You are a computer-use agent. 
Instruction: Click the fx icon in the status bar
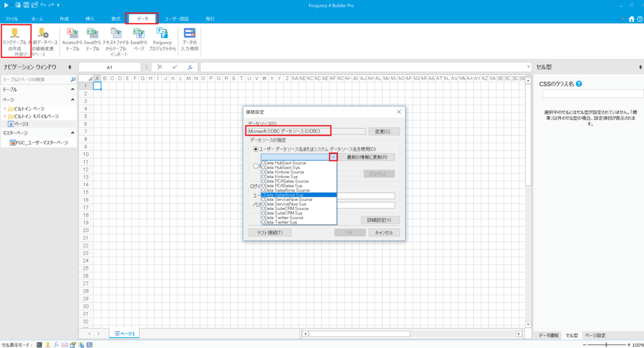tap(56, 345)
